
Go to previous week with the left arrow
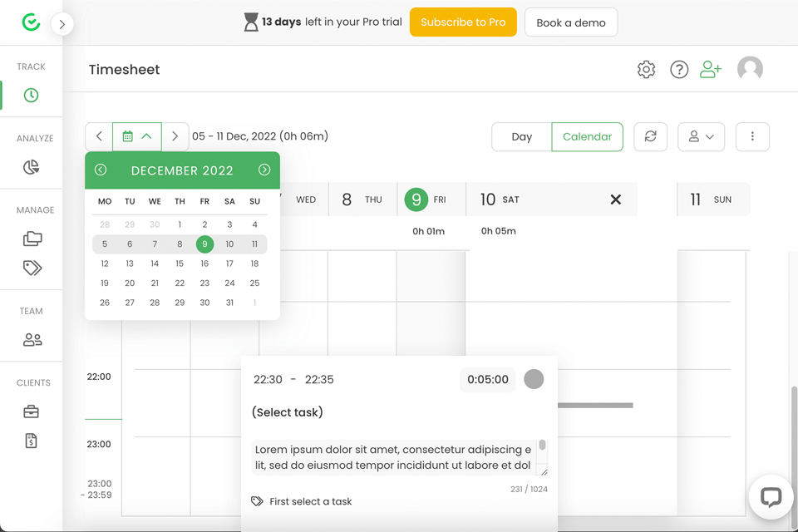(99, 136)
